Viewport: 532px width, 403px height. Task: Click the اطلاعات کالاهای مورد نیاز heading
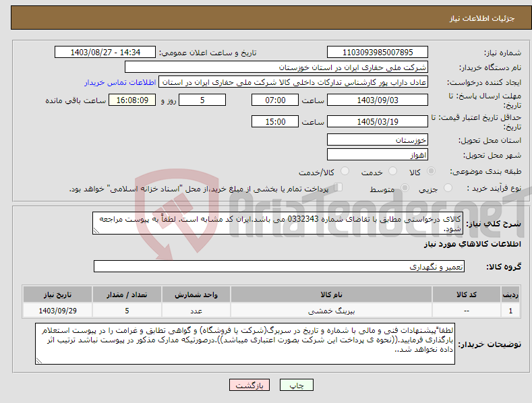[472, 244]
